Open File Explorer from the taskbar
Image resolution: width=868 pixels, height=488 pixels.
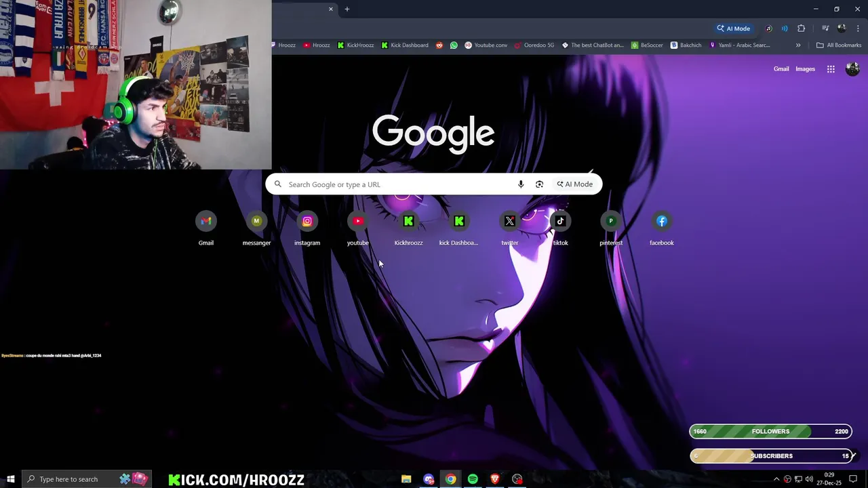[406, 479]
